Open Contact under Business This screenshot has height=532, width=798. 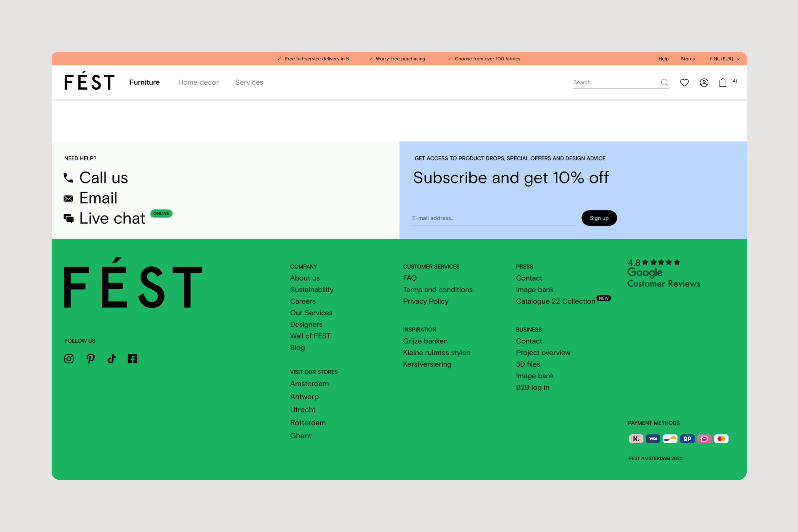point(529,341)
